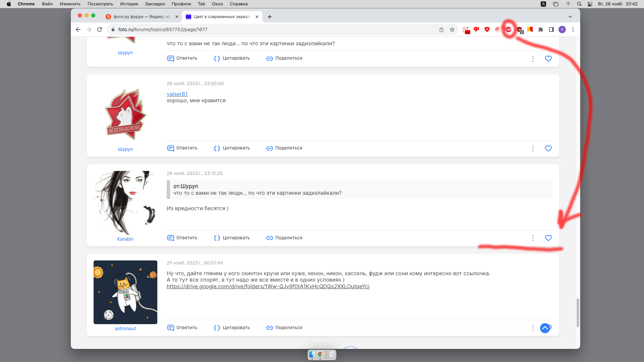Open the three-dot menu on Karabin's post
644x362 pixels.
[533, 238]
